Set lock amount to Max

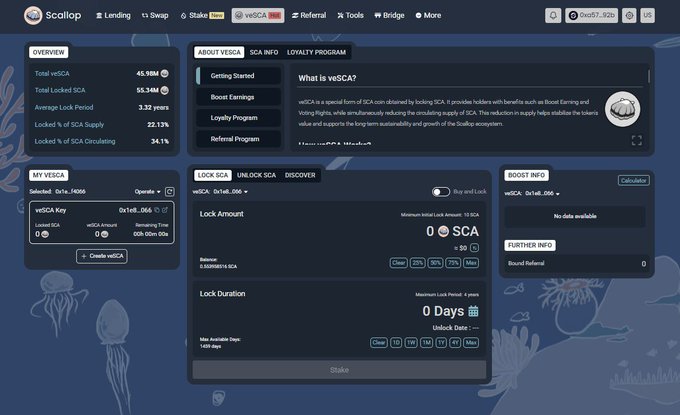coord(471,263)
